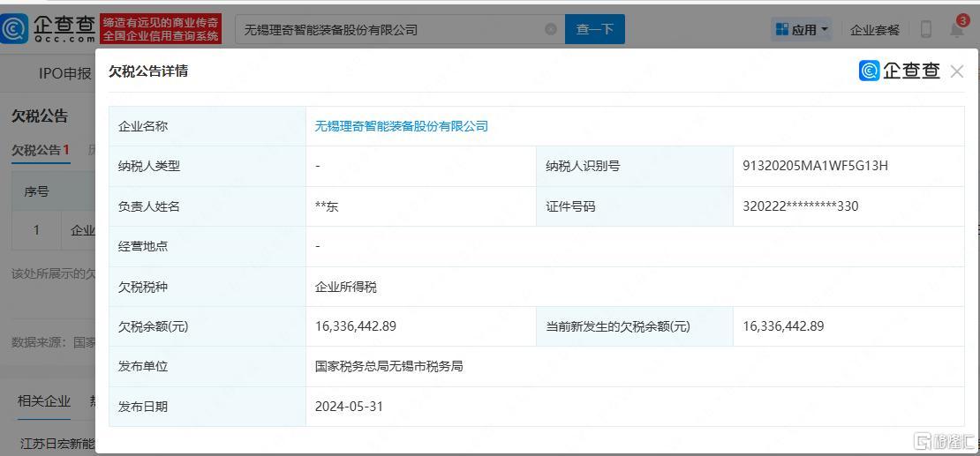Click the 序号 column header in background table
The height and width of the screenshot is (456, 980).
point(36,191)
